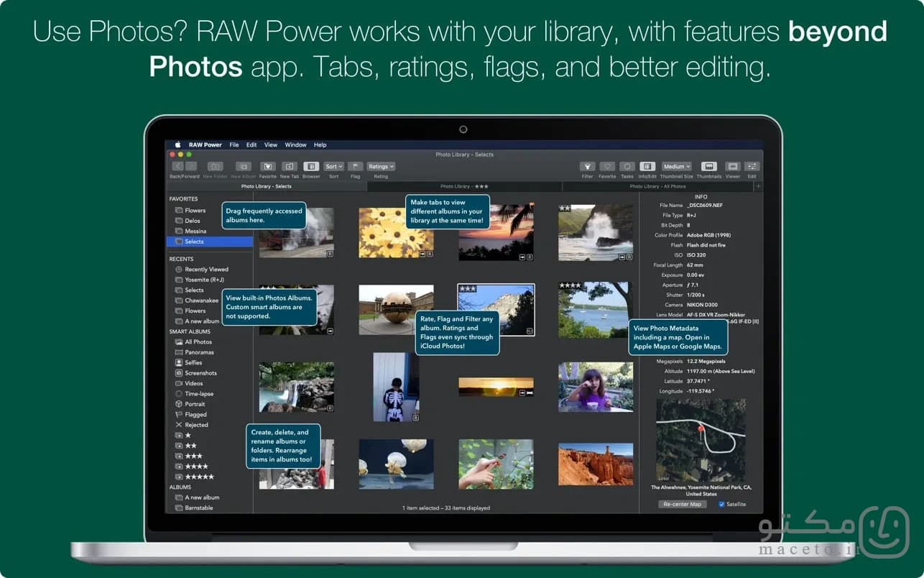This screenshot has height=578, width=924.
Task: Open the Screenshots smart album
Action: [x=196, y=373]
